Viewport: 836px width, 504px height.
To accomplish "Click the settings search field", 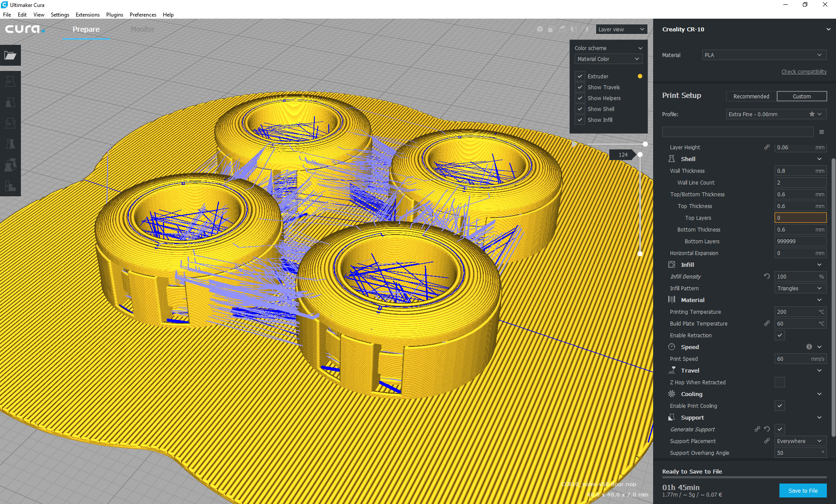I will pyautogui.click(x=738, y=132).
